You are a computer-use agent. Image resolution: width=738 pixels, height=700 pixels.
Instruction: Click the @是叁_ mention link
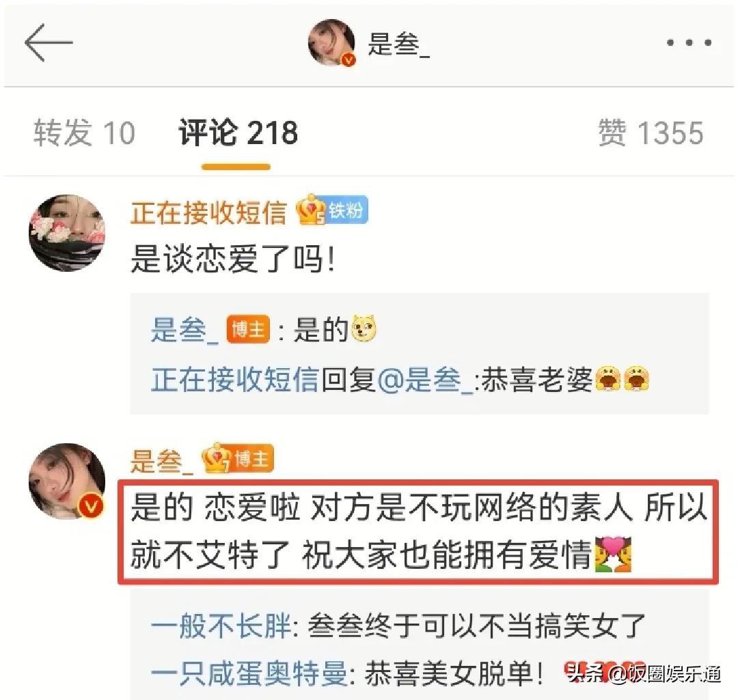click(x=426, y=380)
